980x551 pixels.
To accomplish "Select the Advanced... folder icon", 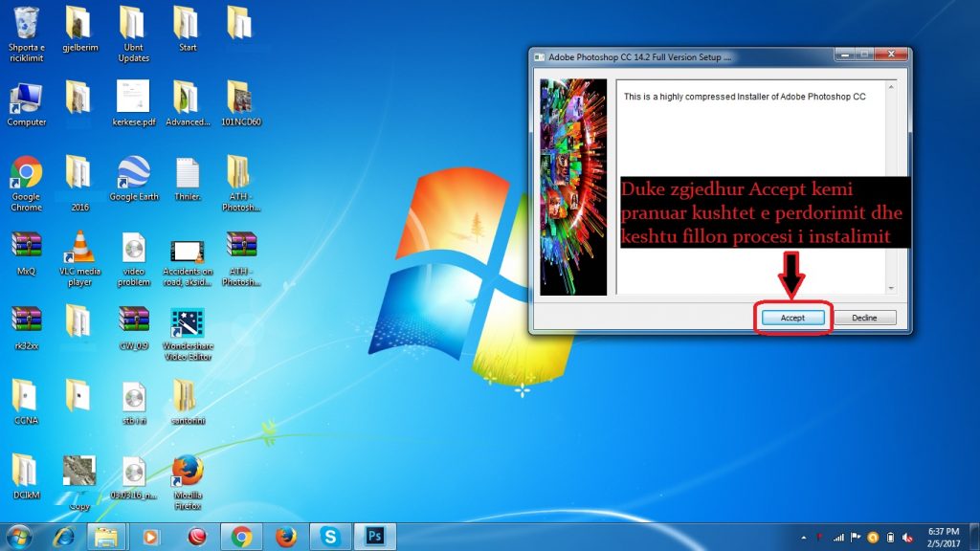I will point(188,103).
